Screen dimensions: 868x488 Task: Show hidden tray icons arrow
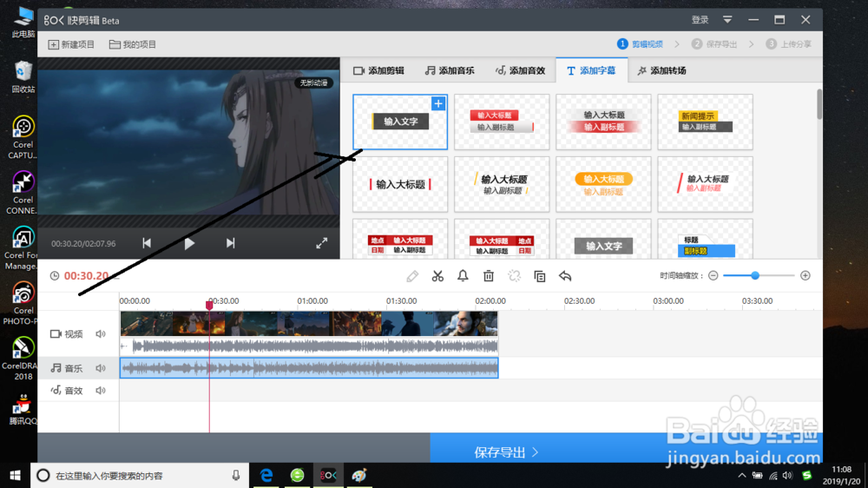coord(742,475)
